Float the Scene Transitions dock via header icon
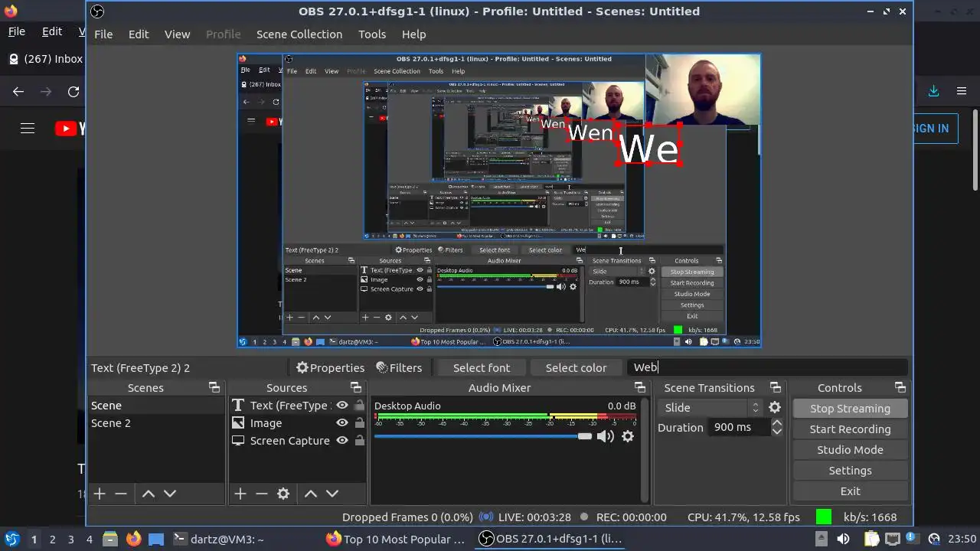 click(776, 388)
